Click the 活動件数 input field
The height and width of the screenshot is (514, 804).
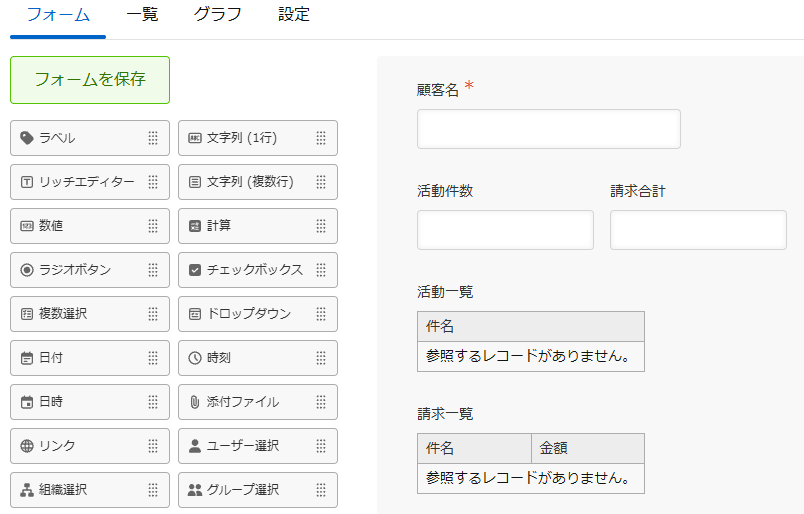tap(505, 230)
